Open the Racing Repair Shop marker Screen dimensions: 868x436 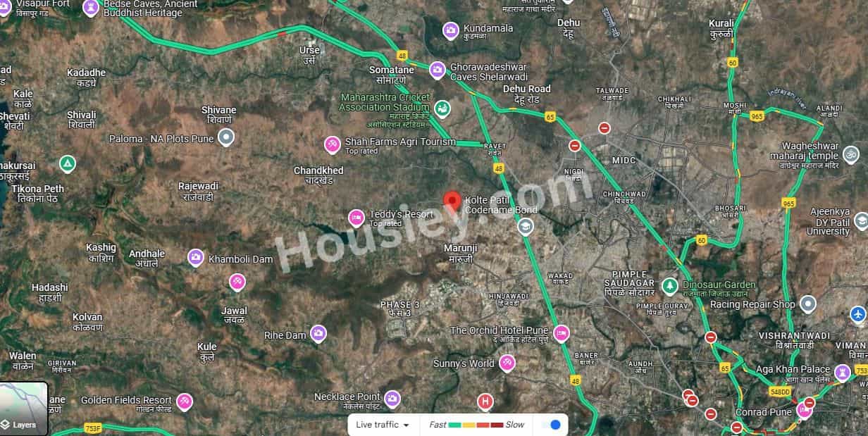(809, 304)
